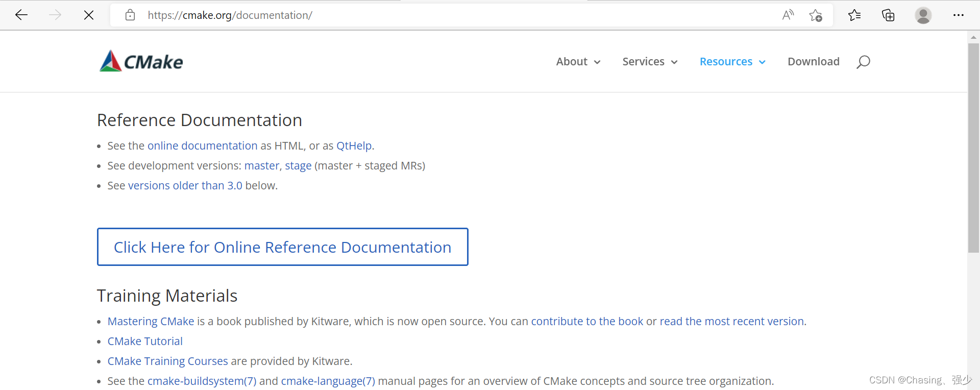Click Here for Online Reference Documentation button
Viewport: 980px width, 390px height.
(x=283, y=247)
